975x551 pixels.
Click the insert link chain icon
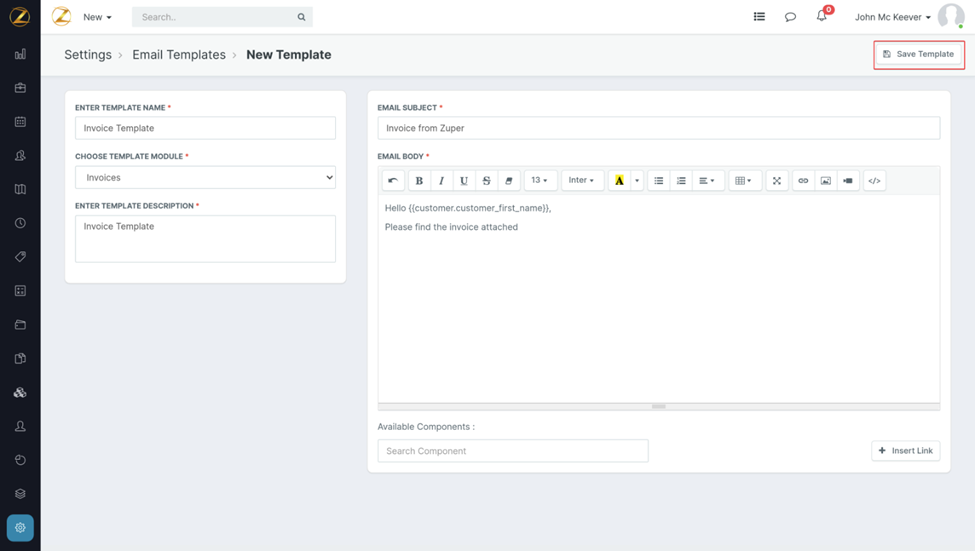[x=803, y=181]
